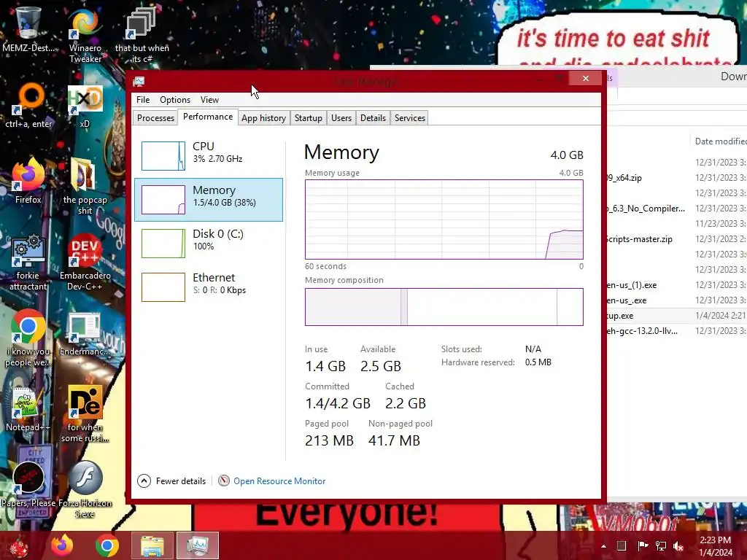747x560 pixels.
Task: Switch to the App history tab
Action: 263,118
